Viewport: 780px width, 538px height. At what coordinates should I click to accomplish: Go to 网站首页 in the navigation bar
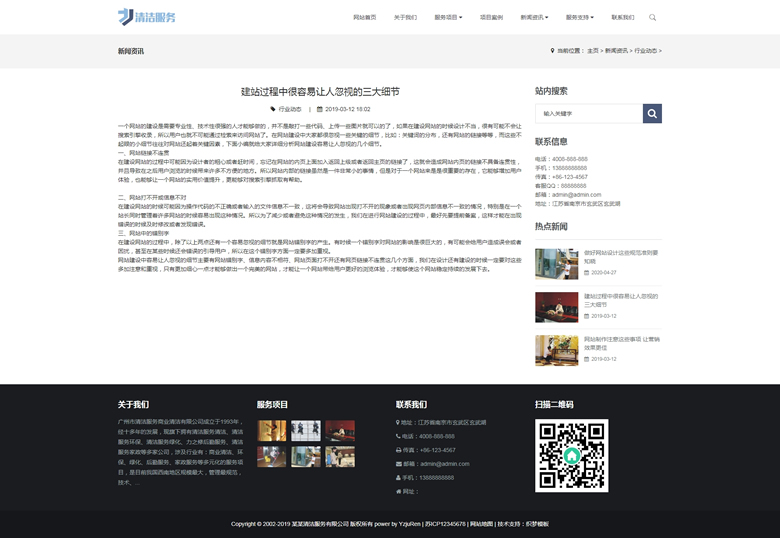pos(365,17)
